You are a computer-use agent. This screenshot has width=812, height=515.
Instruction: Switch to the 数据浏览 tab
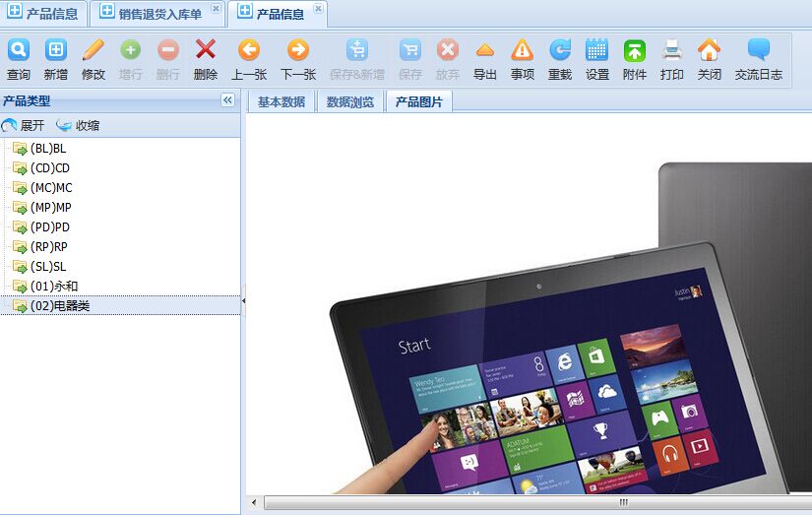tap(349, 101)
